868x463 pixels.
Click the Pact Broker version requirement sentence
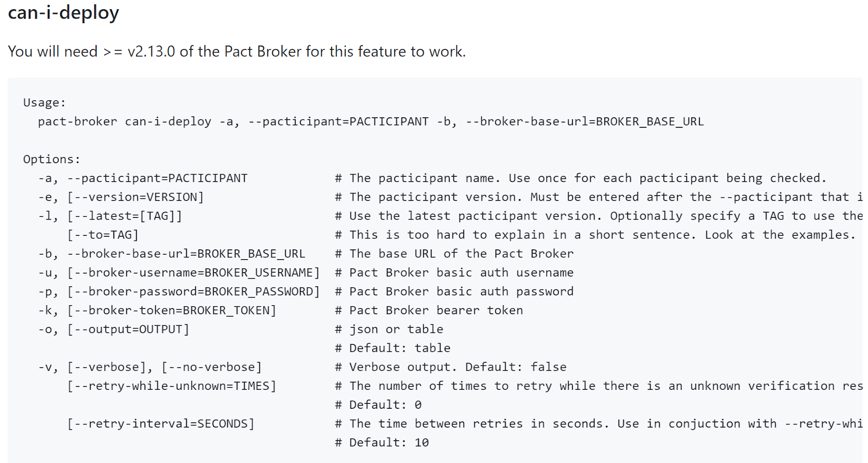237,52
